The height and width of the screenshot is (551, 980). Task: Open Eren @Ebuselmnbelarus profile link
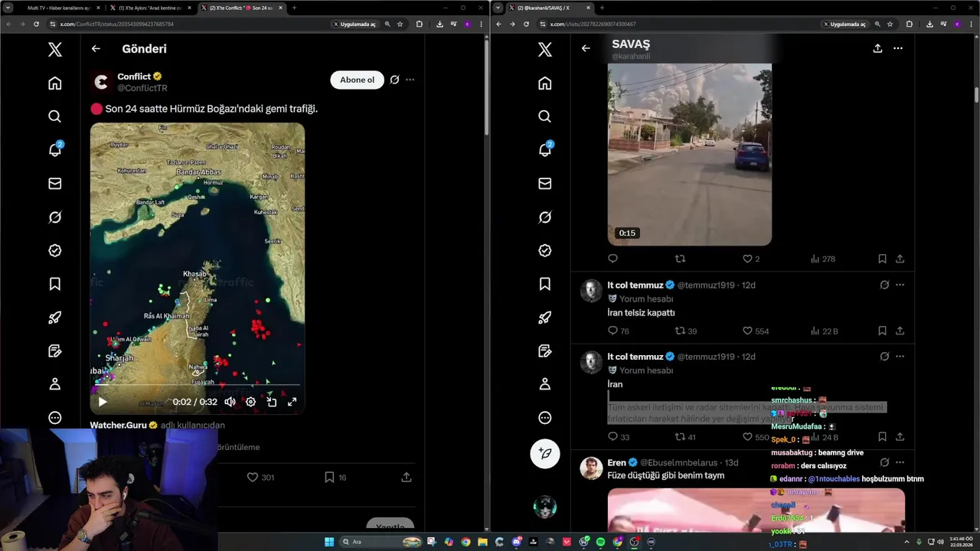pos(678,462)
